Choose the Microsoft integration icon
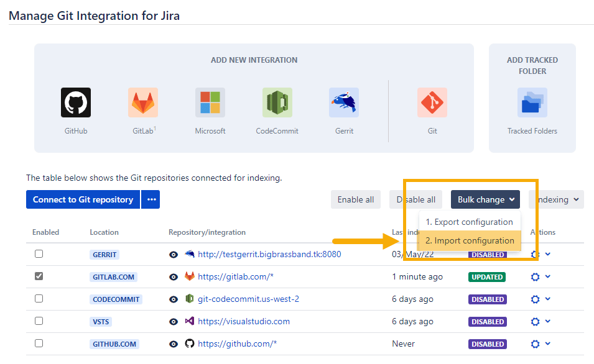Viewport: 594px width, 364px height. [x=210, y=102]
